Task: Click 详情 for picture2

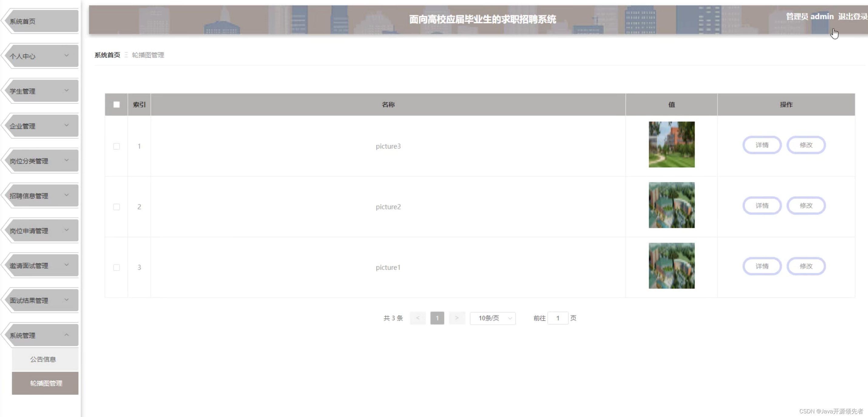Action: [762, 206]
